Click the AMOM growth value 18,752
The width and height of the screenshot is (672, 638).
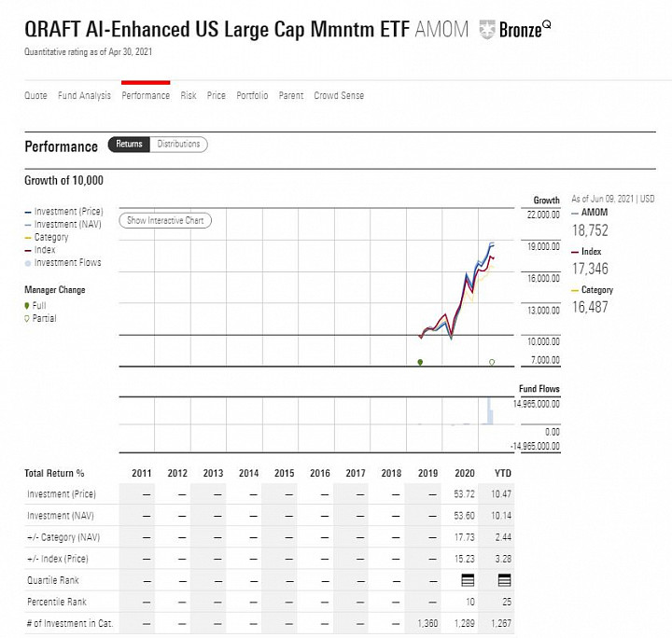tap(590, 230)
